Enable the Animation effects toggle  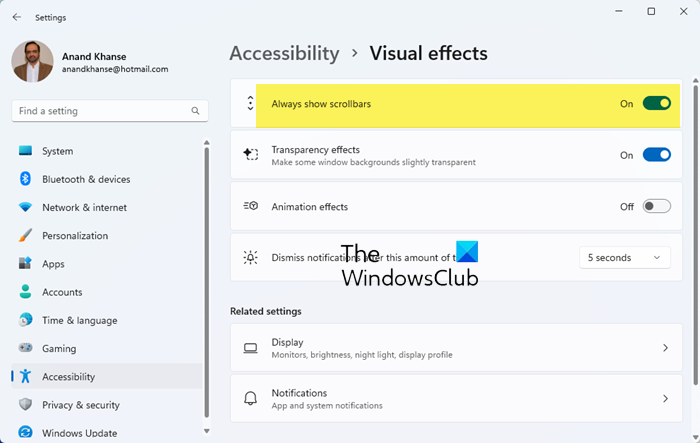656,207
